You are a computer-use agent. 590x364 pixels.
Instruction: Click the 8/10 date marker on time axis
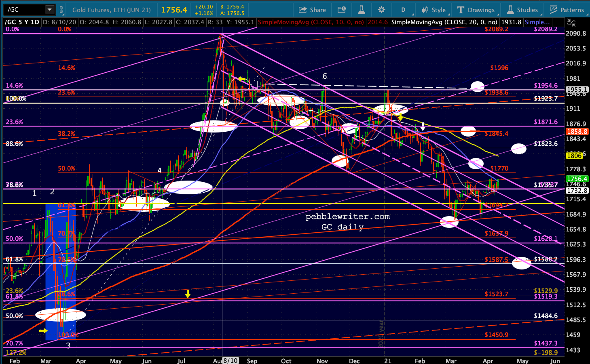230,360
